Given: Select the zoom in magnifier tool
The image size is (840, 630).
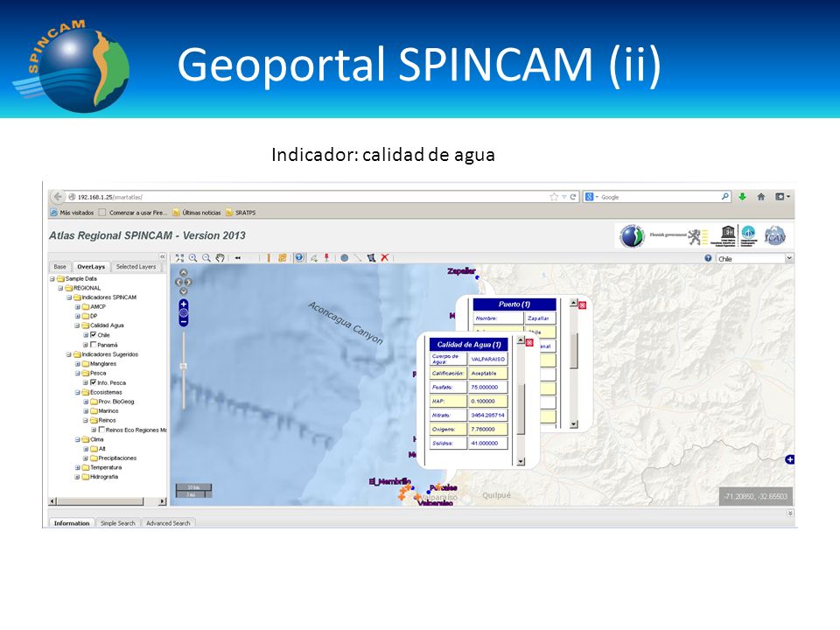Looking at the screenshot, I should 192,258.
